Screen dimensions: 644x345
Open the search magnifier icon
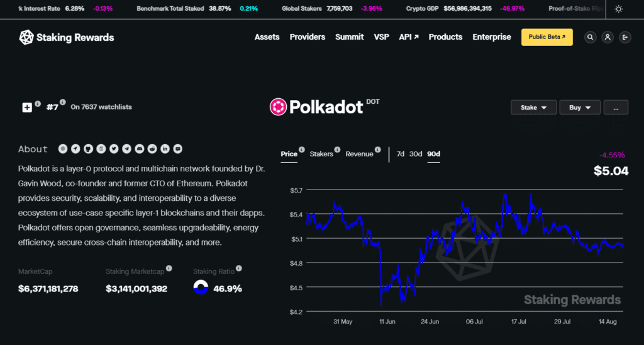pos(590,37)
